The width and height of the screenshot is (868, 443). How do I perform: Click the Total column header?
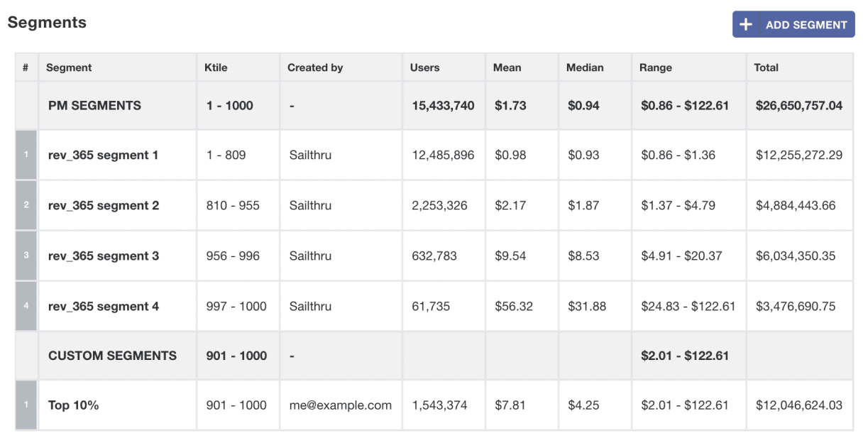[x=766, y=68]
